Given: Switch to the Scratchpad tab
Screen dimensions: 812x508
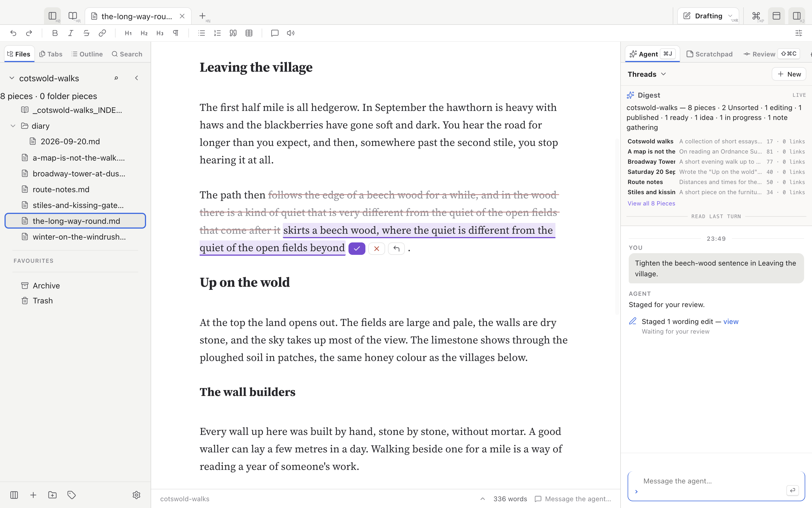Looking at the screenshot, I should coord(710,54).
